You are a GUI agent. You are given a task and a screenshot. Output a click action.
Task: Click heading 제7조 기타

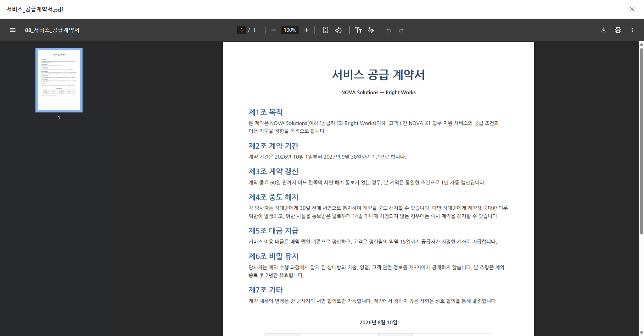266,290
